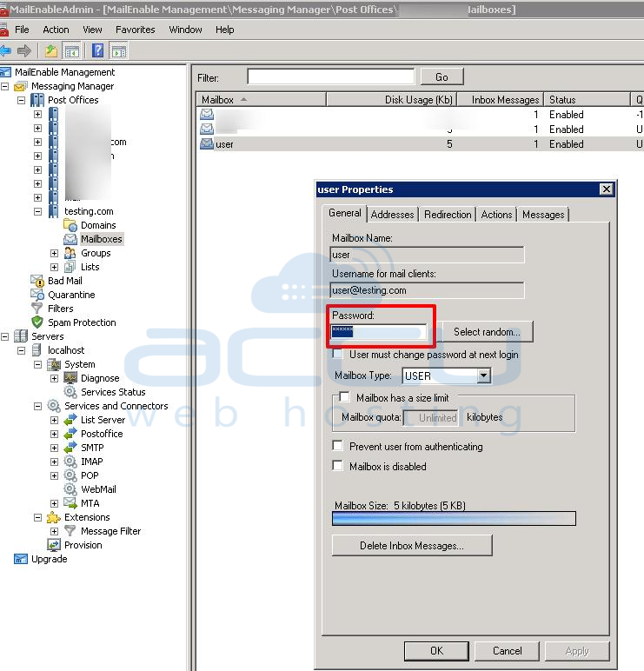
Task: Select the user mailbox envelope icon
Action: [207, 143]
